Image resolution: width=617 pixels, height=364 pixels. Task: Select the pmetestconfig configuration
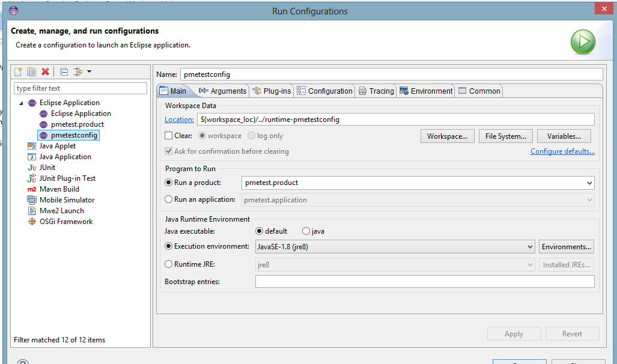click(68, 135)
